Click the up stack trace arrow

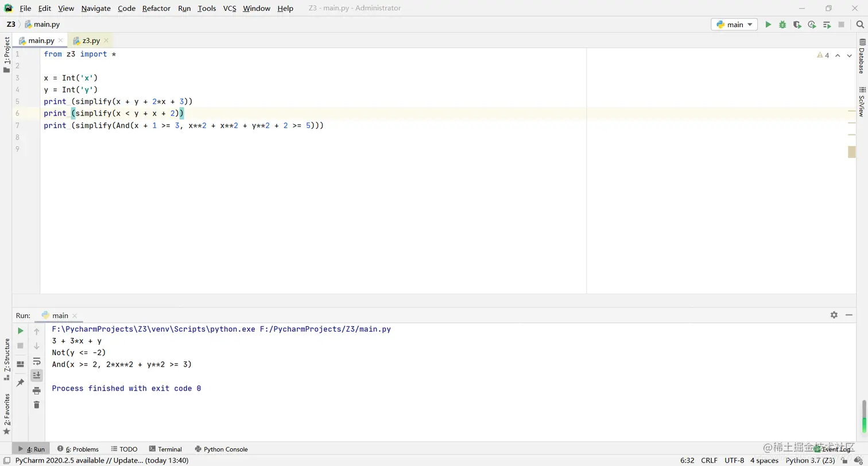click(37, 332)
